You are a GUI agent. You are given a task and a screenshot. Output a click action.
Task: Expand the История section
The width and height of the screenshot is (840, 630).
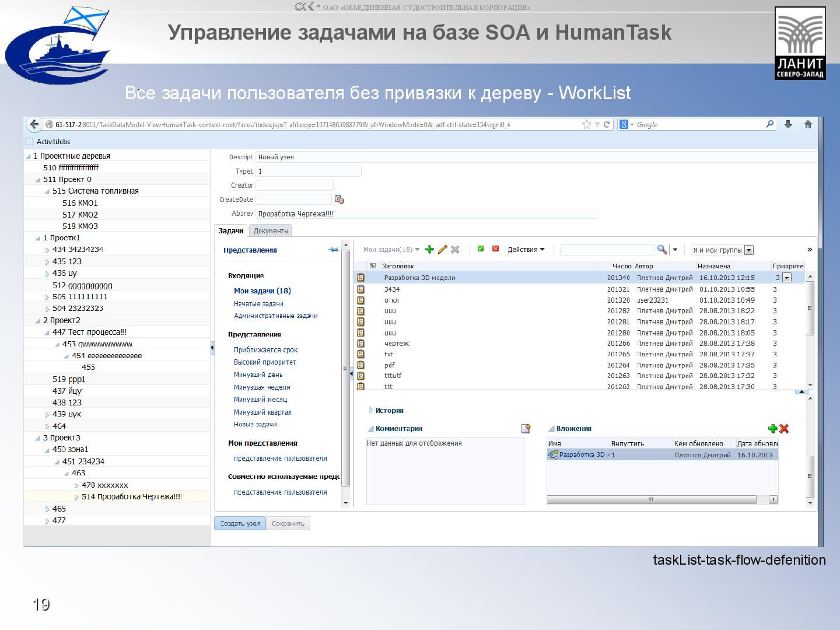(370, 410)
